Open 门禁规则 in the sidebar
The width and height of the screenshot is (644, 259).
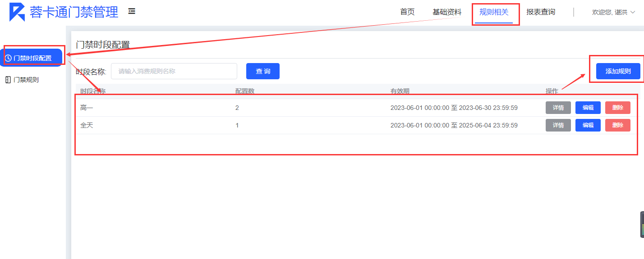pos(26,80)
